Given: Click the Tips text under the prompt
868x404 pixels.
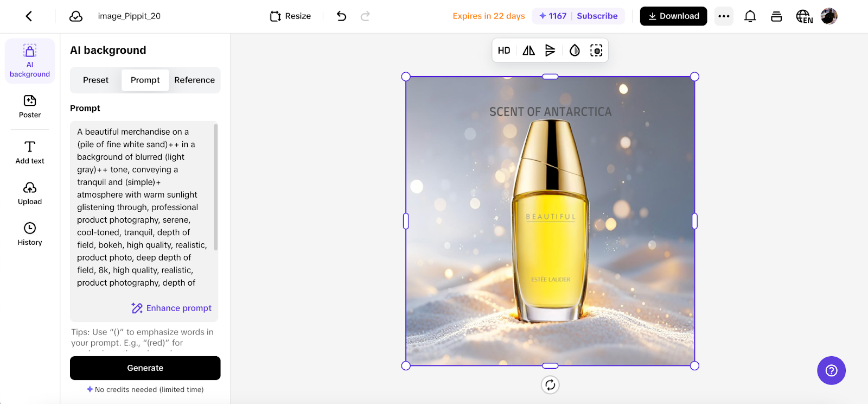Looking at the screenshot, I should click(142, 338).
